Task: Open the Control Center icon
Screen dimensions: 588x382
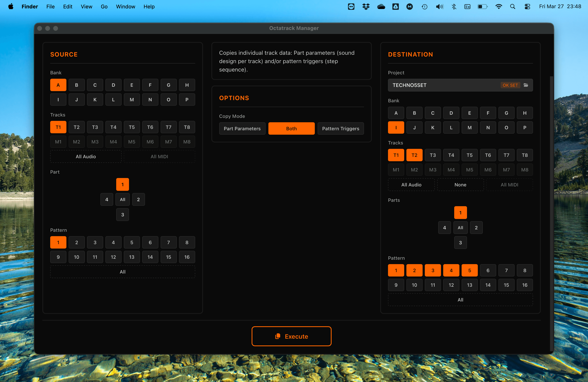Action: (x=527, y=7)
